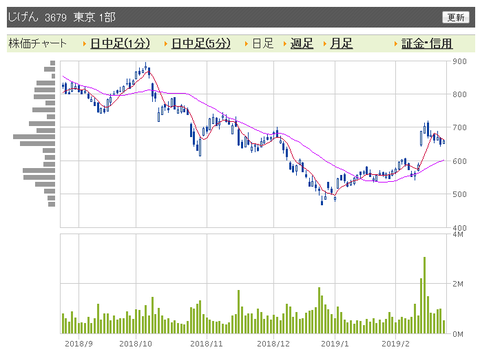
Task: Open the 週足 weekly chart
Action: [302, 43]
